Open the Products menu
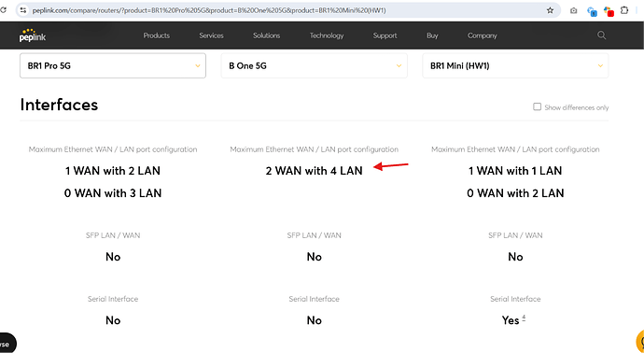Viewport: 644px width, 353px height. pos(157,35)
